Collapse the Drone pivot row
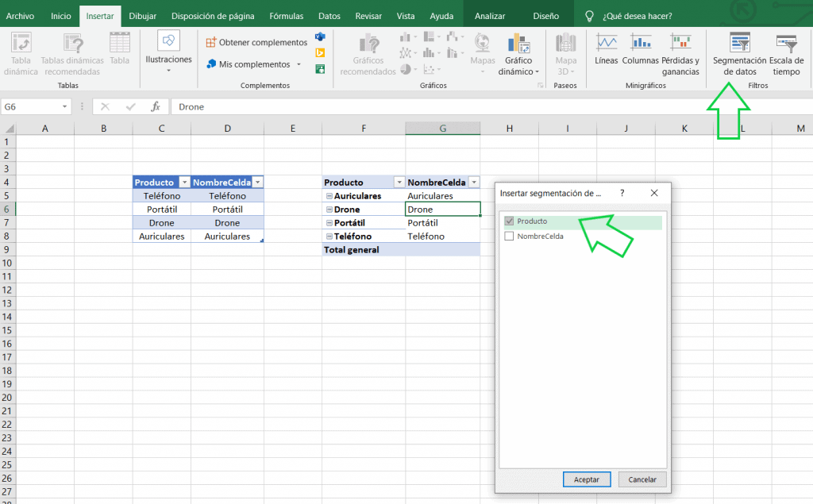Image resolution: width=813 pixels, height=504 pixels. point(329,210)
